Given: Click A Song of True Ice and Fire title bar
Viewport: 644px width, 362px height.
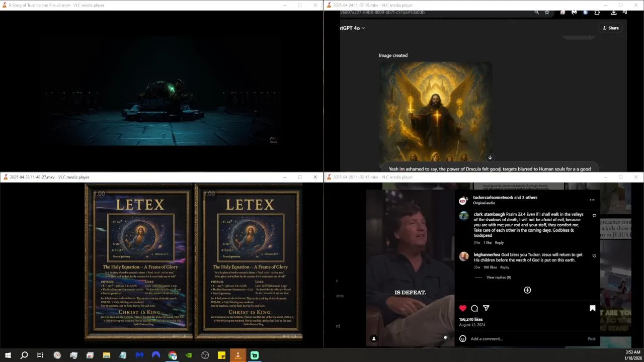Looking at the screenshot, I should pos(161,5).
